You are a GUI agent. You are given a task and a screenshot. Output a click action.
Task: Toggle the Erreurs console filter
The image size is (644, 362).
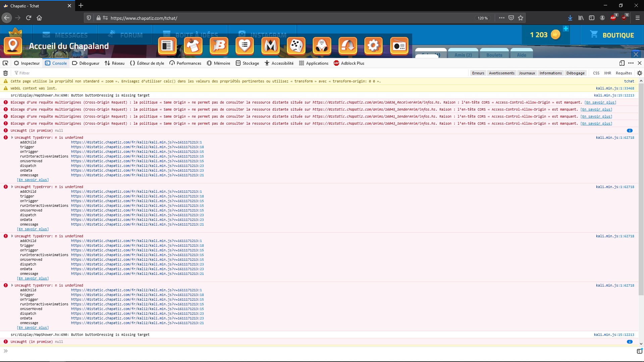(478, 73)
